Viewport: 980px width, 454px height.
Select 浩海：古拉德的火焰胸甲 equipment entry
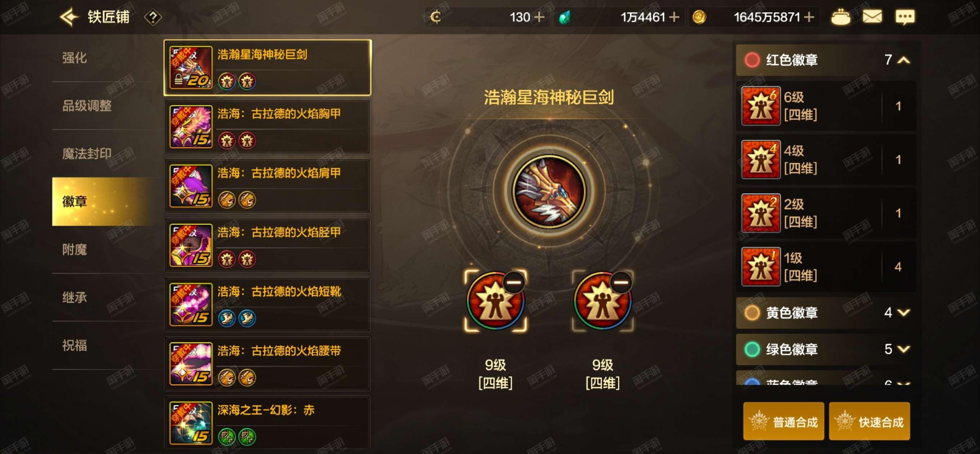point(267,127)
